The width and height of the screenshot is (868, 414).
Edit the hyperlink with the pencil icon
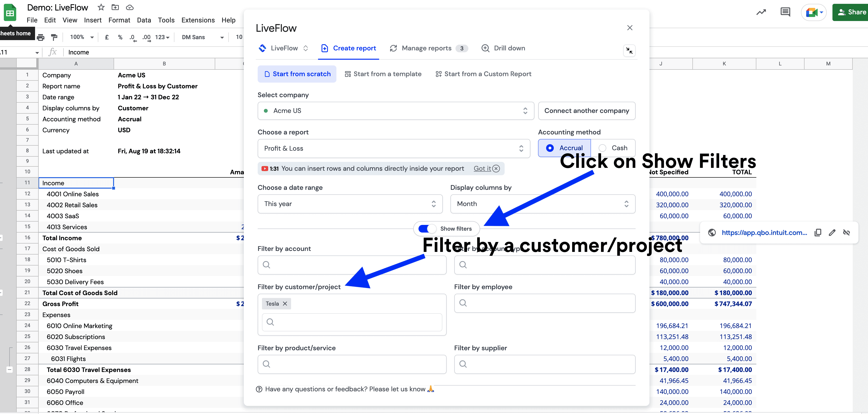[x=832, y=233]
